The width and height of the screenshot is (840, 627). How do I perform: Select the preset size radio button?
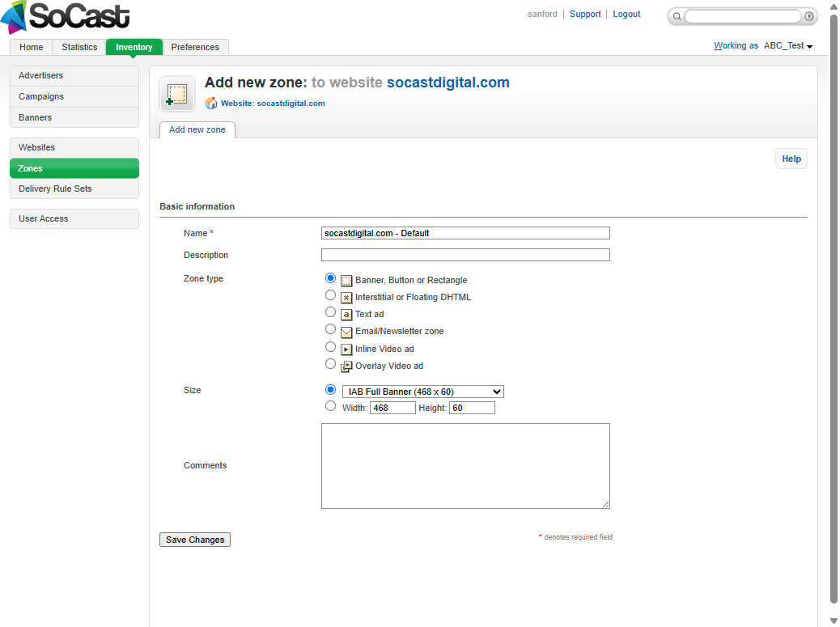(330, 390)
